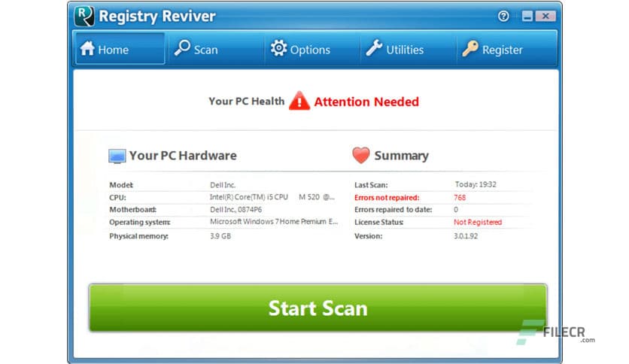The height and width of the screenshot is (364, 629).
Task: Click the 'Your PC Health' label
Action: 246,102
